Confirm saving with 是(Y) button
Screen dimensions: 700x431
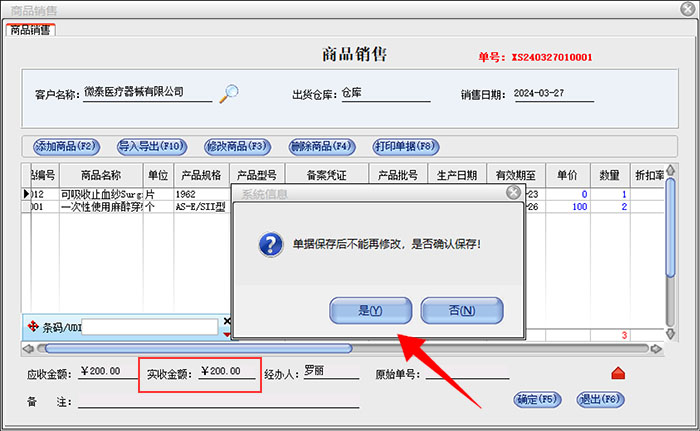(370, 310)
